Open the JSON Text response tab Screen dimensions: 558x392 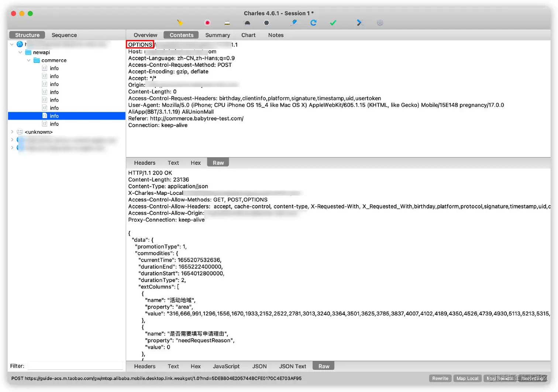pos(293,366)
